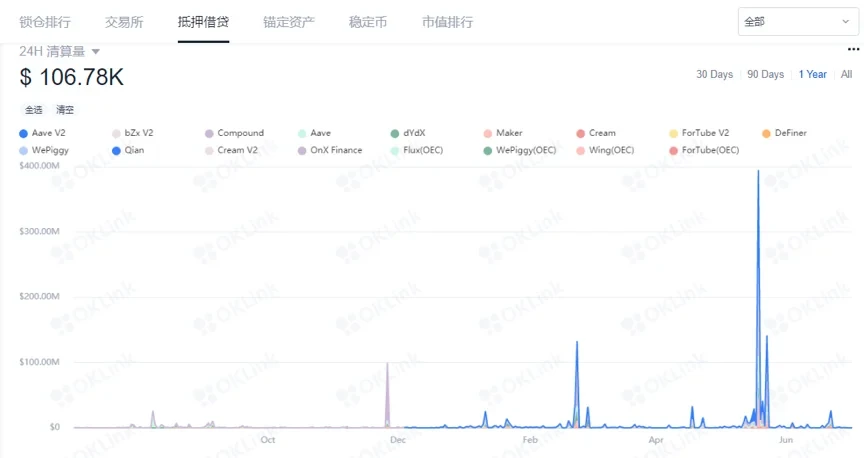Image resolution: width=864 pixels, height=458 pixels.
Task: Toggle the ForTube V2 legend series
Action: 699,133
